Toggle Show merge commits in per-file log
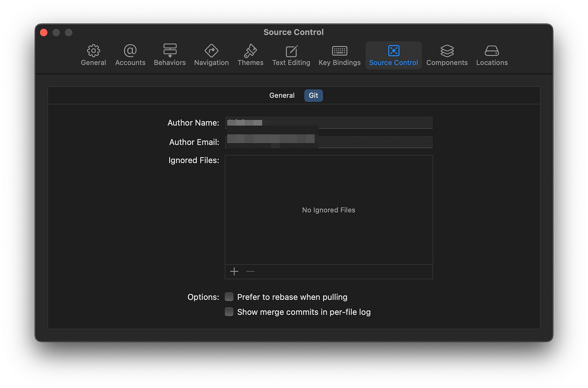 (229, 312)
